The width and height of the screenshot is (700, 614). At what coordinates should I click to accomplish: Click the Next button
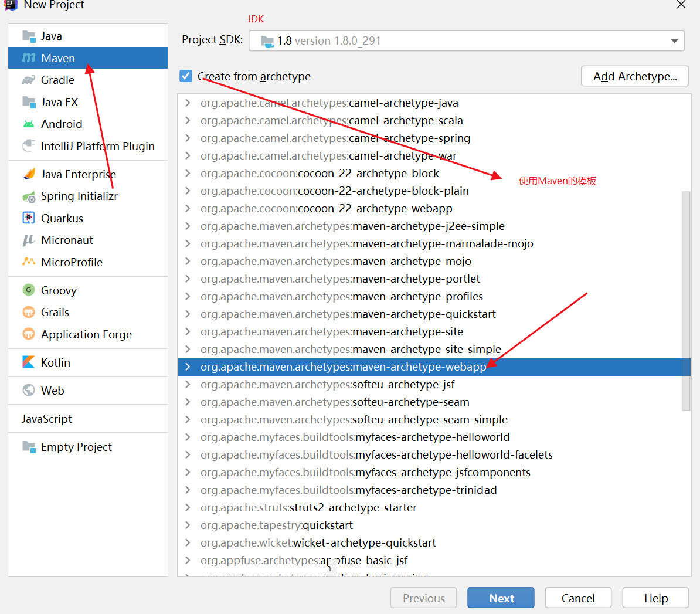coord(501,598)
